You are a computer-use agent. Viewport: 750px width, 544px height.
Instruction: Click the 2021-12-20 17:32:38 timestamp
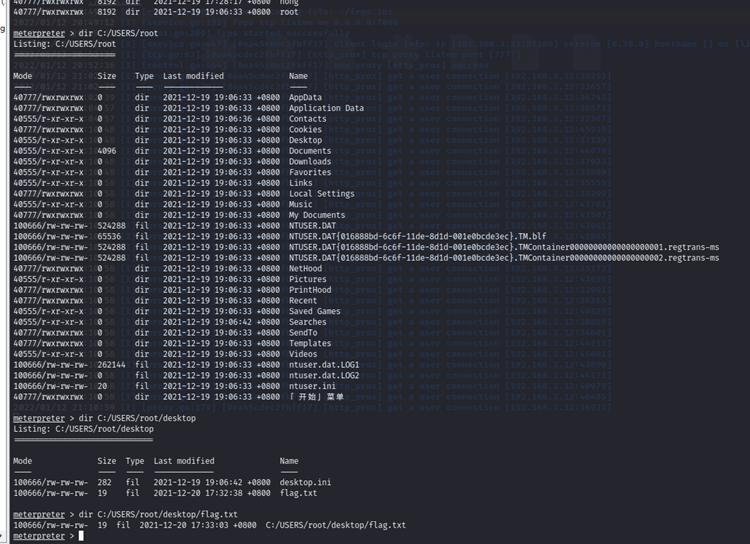point(200,493)
